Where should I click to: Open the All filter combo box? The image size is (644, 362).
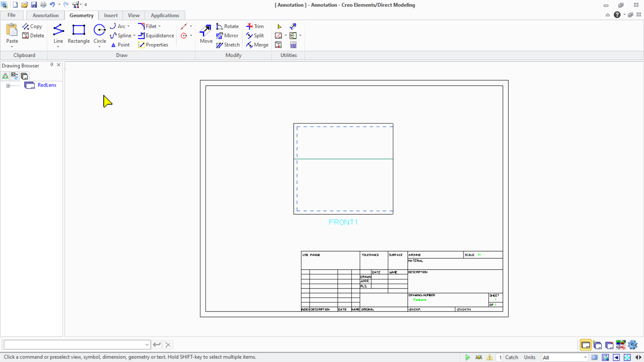(x=565, y=357)
